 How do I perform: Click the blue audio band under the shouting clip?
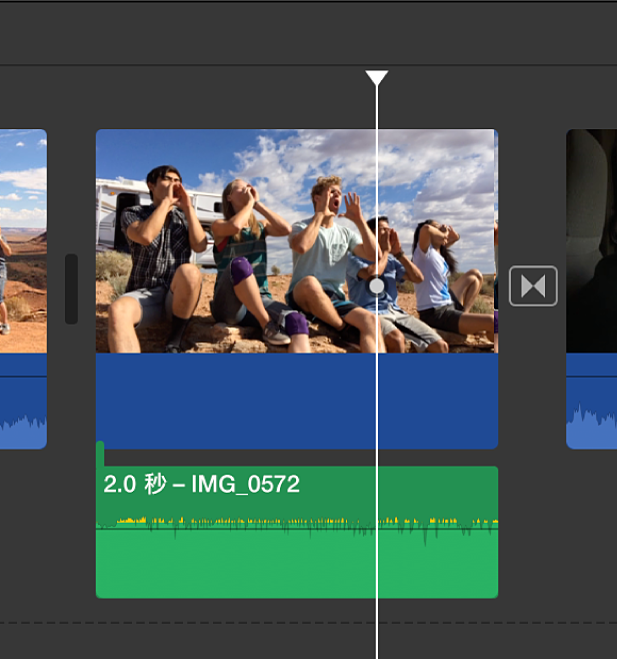click(x=297, y=401)
